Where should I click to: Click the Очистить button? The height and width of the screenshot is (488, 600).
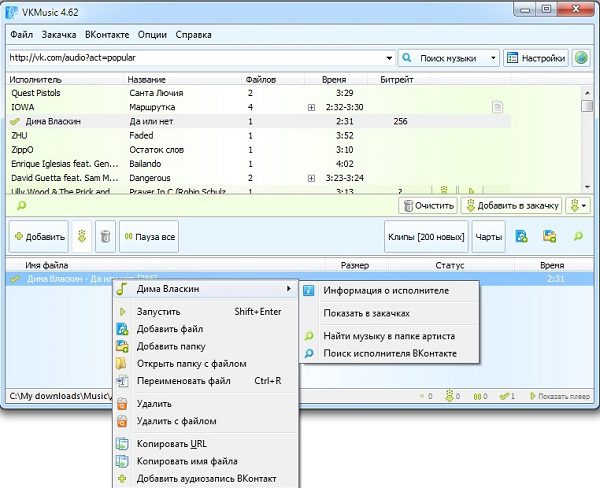pos(428,206)
